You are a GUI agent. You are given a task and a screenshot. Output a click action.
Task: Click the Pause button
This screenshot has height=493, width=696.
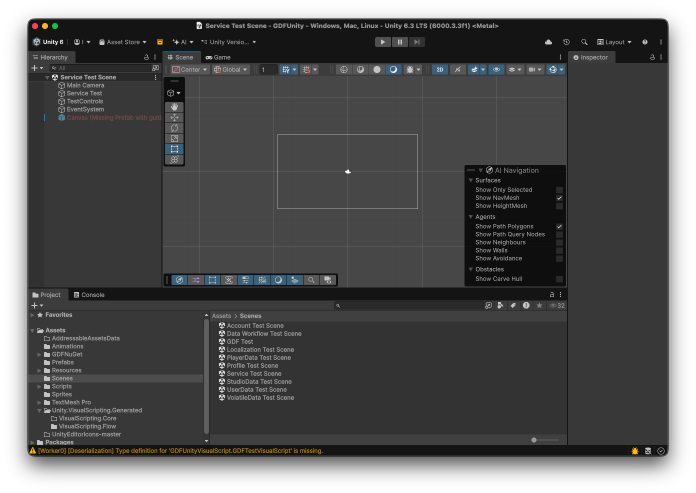click(399, 42)
